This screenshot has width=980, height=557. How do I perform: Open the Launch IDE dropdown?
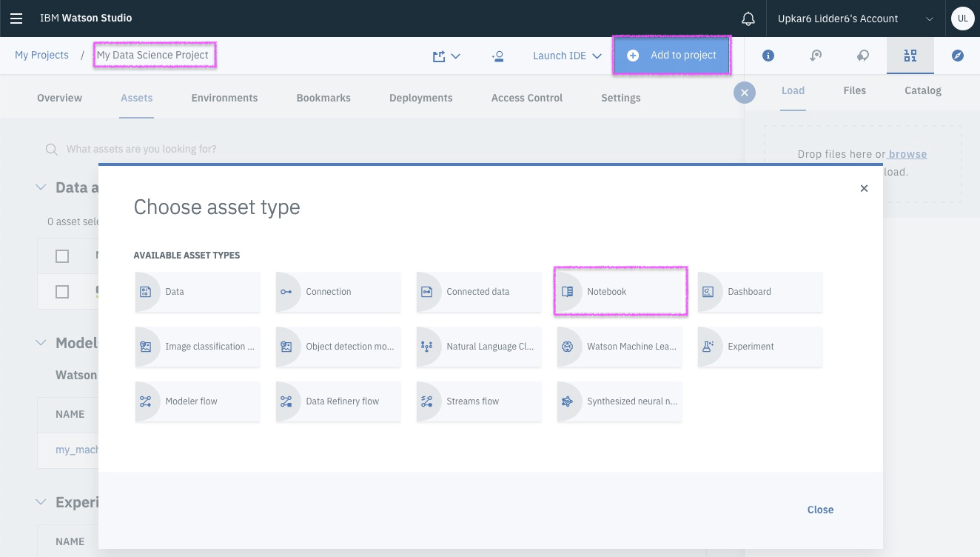point(567,56)
